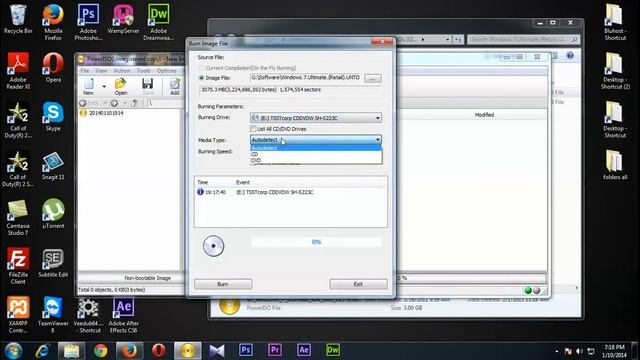Screen dimensions: 640x360
Task: Click help icon in Explorer window
Action: (570, 56)
